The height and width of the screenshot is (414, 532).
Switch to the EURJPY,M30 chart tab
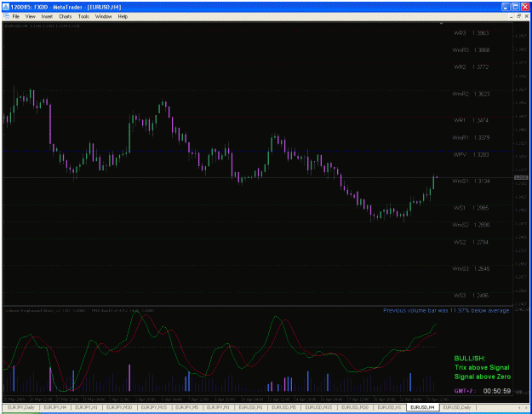[119, 407]
